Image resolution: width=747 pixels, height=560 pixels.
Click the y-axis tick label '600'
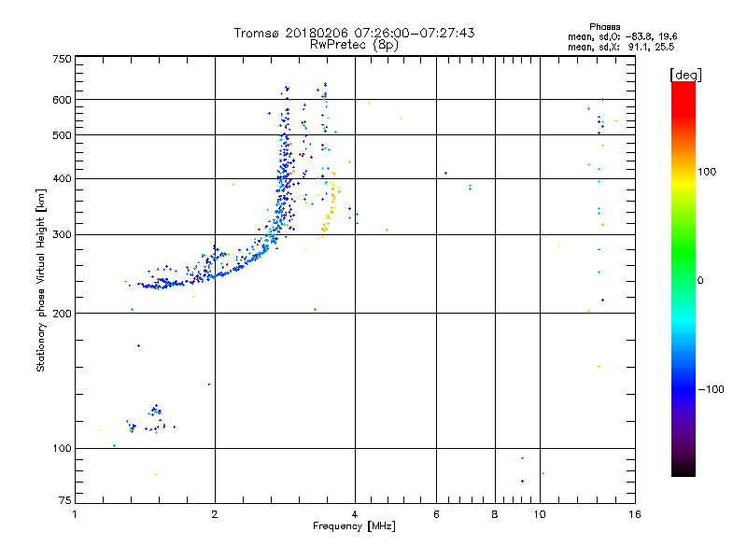pos(62,100)
